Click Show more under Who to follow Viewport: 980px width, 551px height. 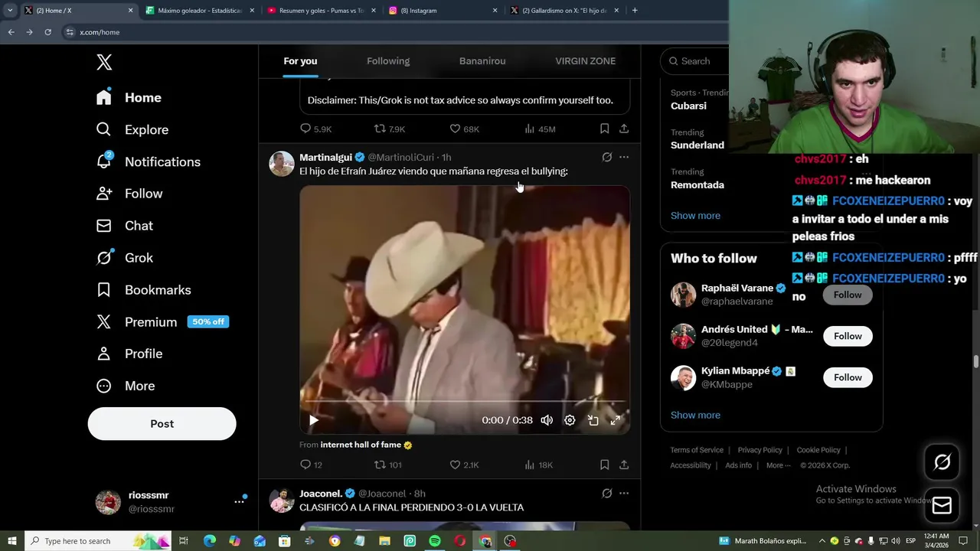pos(695,416)
